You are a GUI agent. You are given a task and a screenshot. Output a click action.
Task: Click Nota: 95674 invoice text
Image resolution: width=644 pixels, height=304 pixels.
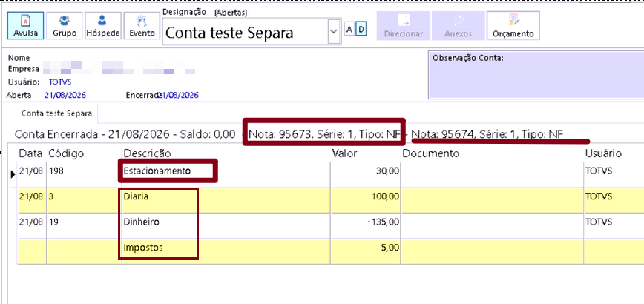pyautogui.click(x=487, y=134)
